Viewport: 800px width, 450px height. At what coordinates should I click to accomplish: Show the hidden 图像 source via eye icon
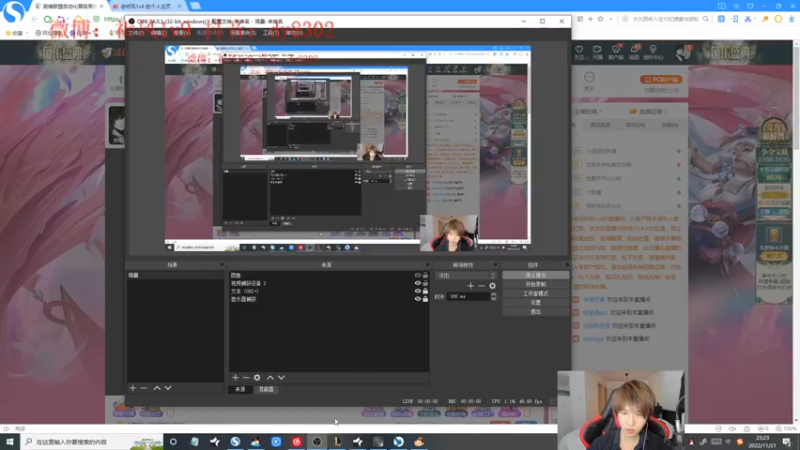tap(418, 275)
